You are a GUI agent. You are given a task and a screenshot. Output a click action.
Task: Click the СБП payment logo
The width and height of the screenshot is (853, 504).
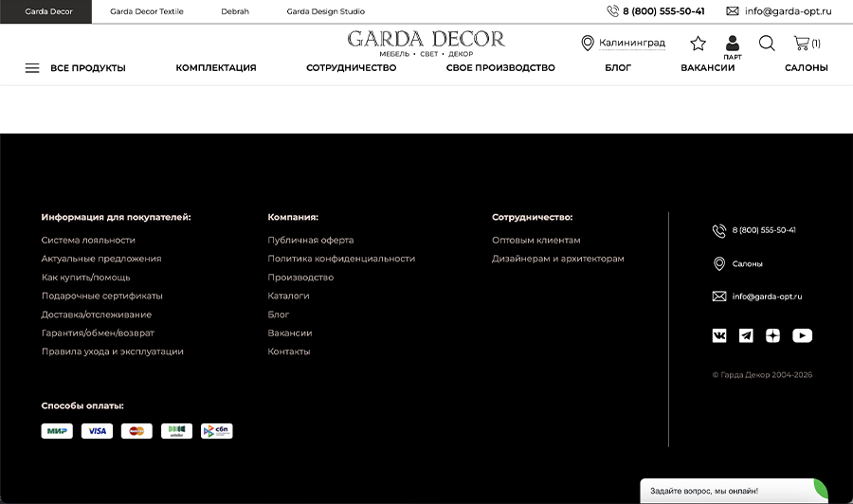pos(216,431)
